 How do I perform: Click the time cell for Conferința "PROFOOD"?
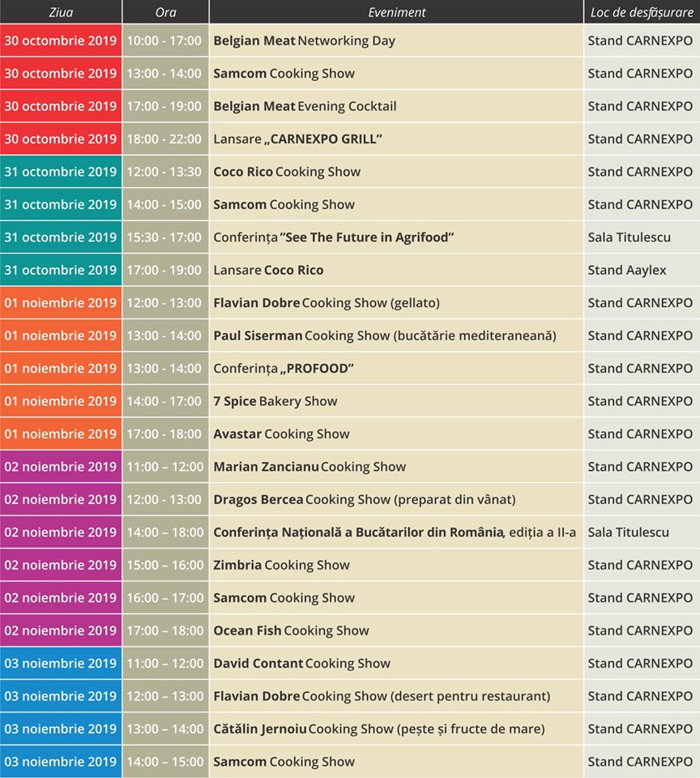click(165, 368)
